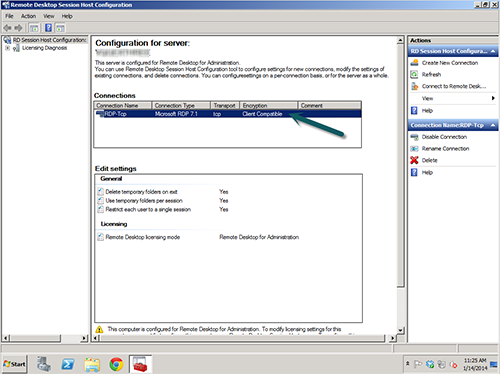Refresh the configuration view
Screen dimensions: 500x374
(431, 74)
